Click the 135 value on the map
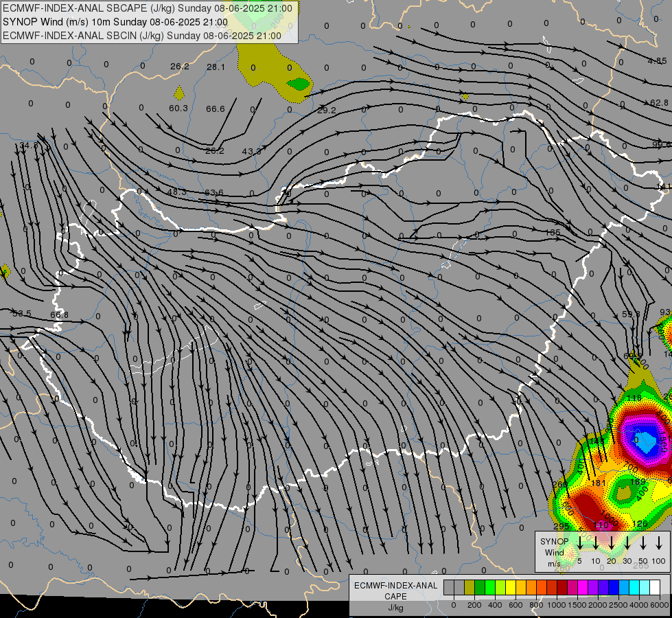 pos(553,233)
